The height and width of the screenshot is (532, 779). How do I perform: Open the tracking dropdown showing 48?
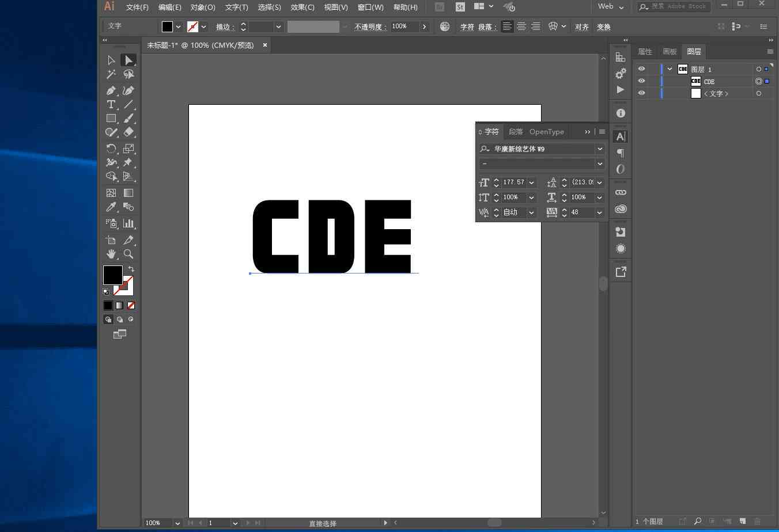pyautogui.click(x=600, y=212)
